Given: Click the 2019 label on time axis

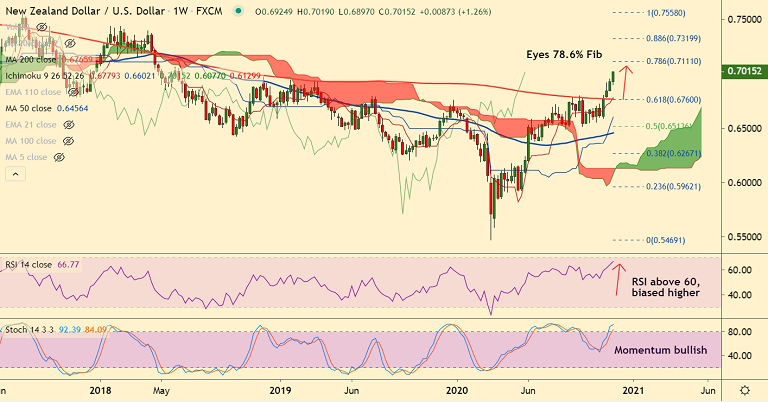Looking at the screenshot, I should tap(281, 390).
